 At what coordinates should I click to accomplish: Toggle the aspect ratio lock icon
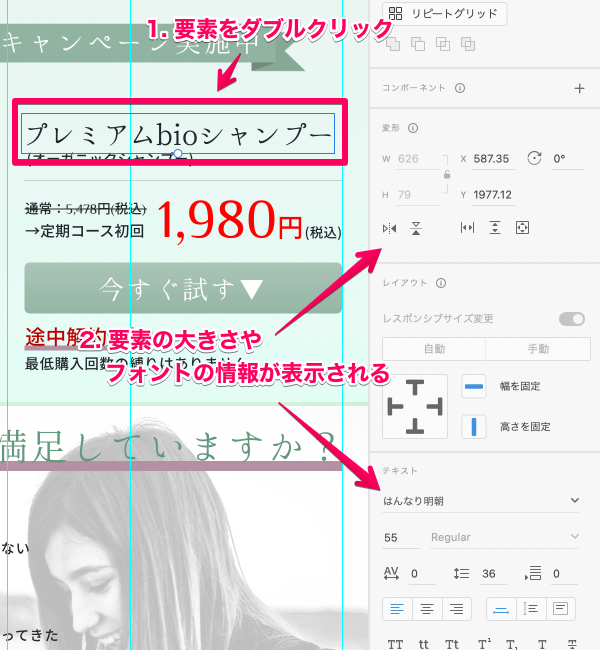(445, 175)
